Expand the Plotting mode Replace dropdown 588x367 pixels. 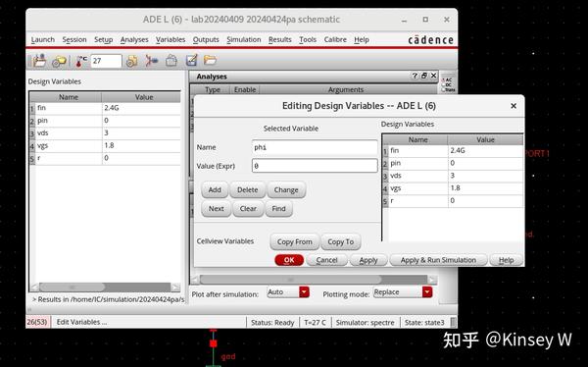(x=427, y=291)
